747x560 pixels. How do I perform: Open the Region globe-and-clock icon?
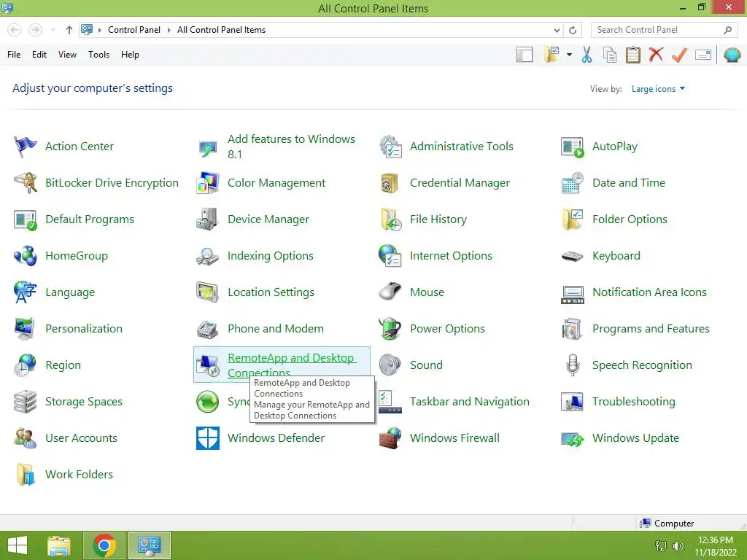click(26, 365)
